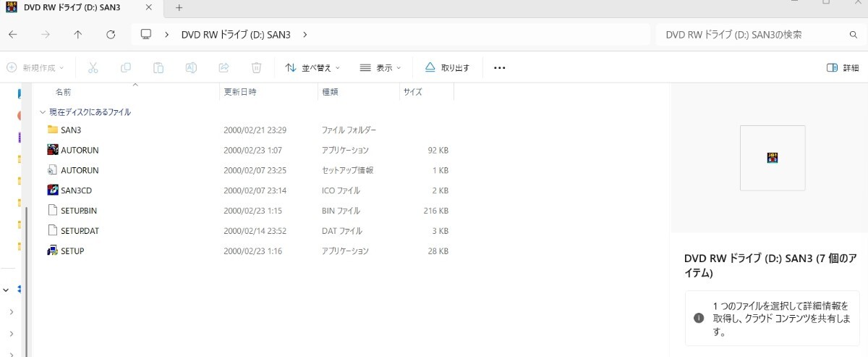This screenshot has height=357, width=868.
Task: Click the This PC monitor icon in address bar
Action: coord(145,34)
